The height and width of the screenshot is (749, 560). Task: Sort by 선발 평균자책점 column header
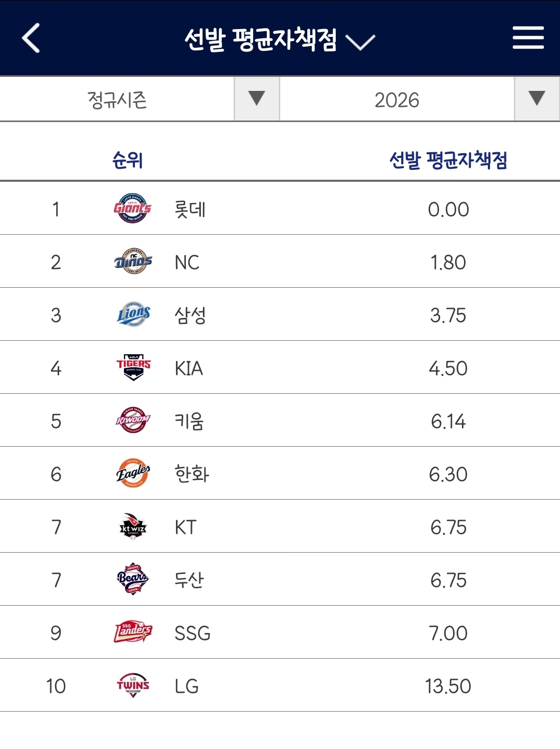pos(448,160)
